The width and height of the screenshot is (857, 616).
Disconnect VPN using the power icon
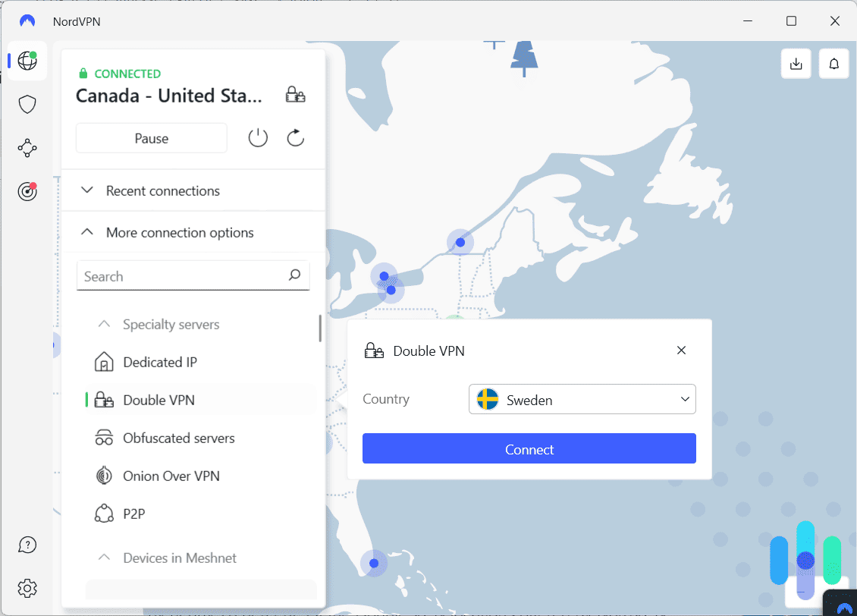coord(258,137)
